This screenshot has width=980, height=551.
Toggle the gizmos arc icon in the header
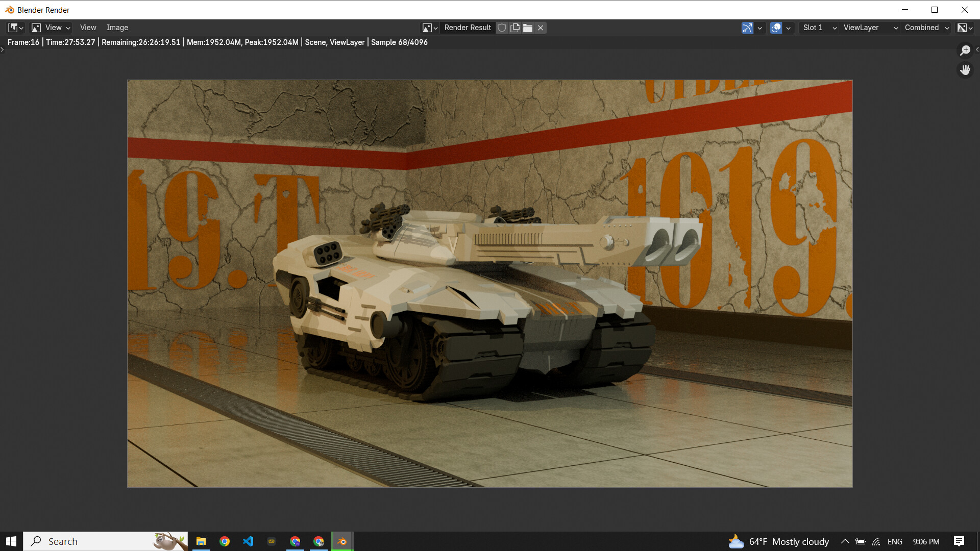748,28
